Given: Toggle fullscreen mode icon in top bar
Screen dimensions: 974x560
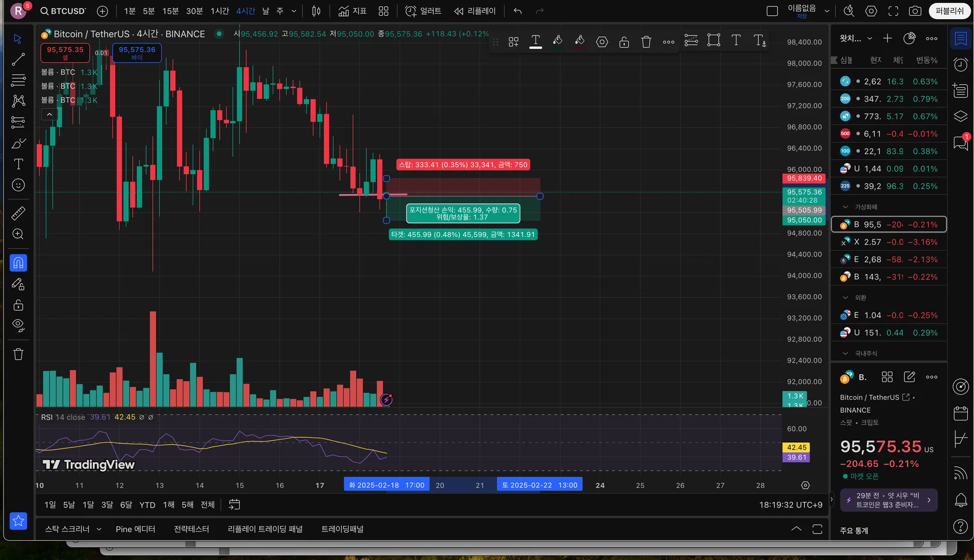Looking at the screenshot, I should (x=893, y=11).
